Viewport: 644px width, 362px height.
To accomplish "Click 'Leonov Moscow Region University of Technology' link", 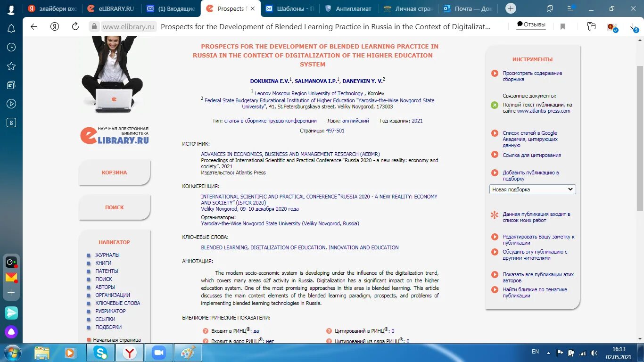I will (309, 93).
